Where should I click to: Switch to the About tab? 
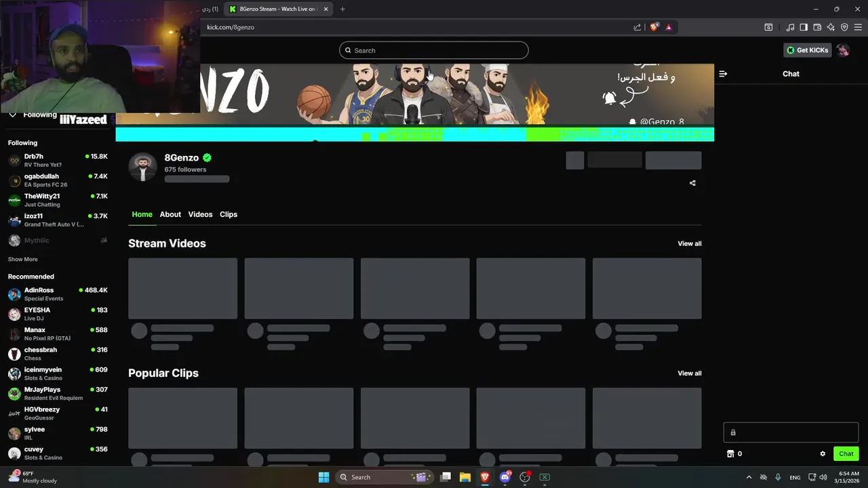170,214
